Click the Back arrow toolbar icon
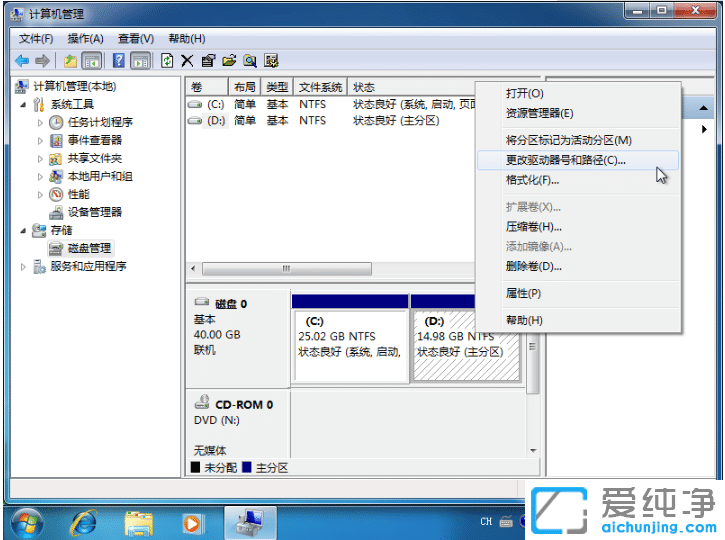The height and width of the screenshot is (540, 725). point(22,61)
